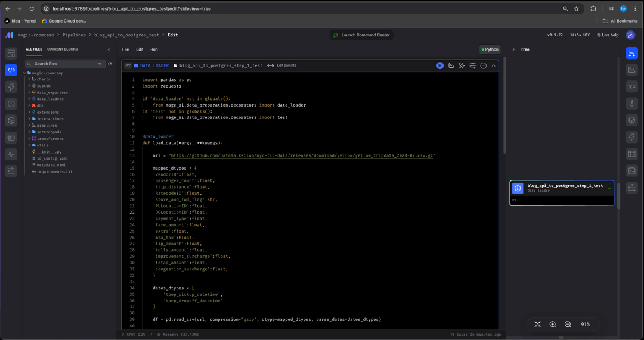Click the AI sparkle icon in block header
Image resolution: width=644 pixels, height=340 pixels.
coord(462,65)
